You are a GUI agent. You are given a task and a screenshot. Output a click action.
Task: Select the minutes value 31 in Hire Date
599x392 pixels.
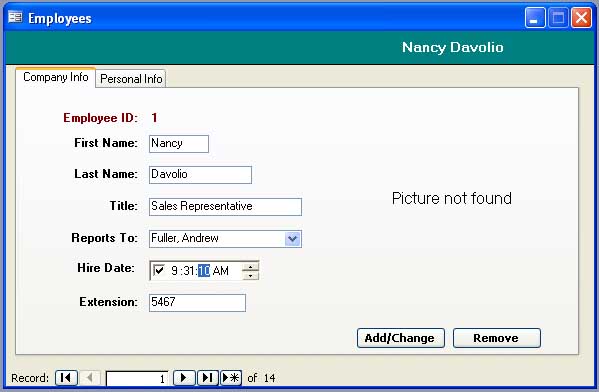(188, 271)
